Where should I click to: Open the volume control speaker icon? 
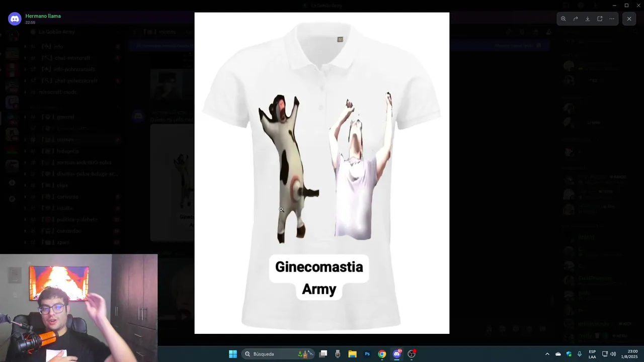[x=613, y=354]
